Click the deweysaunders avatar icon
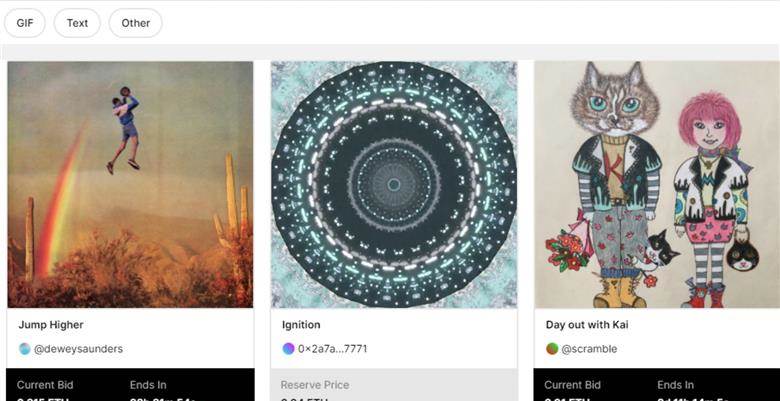This screenshot has width=780, height=401. [24, 349]
